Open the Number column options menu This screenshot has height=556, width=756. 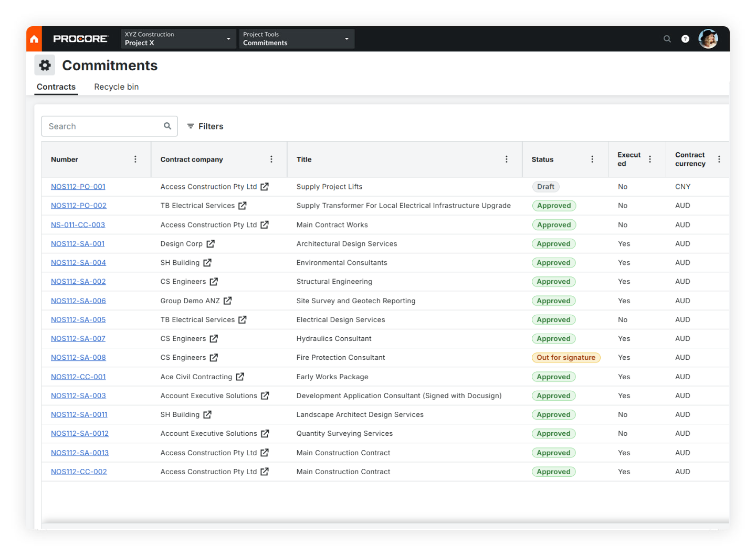pyautogui.click(x=135, y=159)
